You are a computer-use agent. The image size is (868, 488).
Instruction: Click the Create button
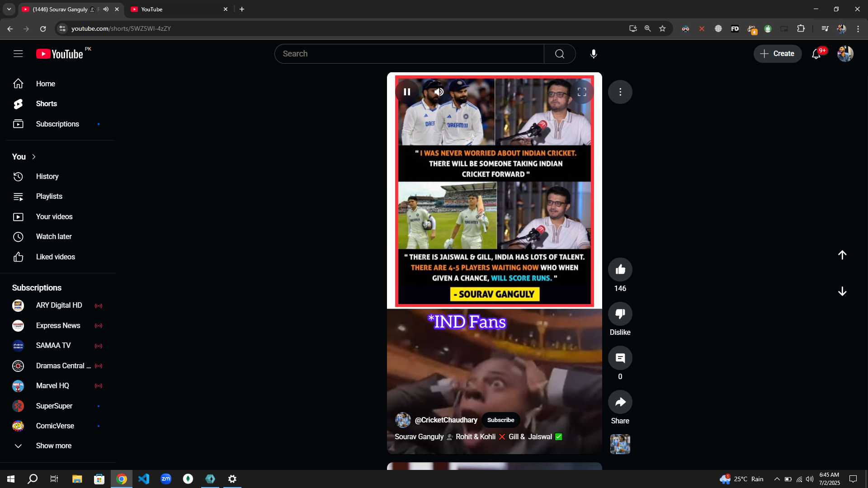[x=778, y=54]
